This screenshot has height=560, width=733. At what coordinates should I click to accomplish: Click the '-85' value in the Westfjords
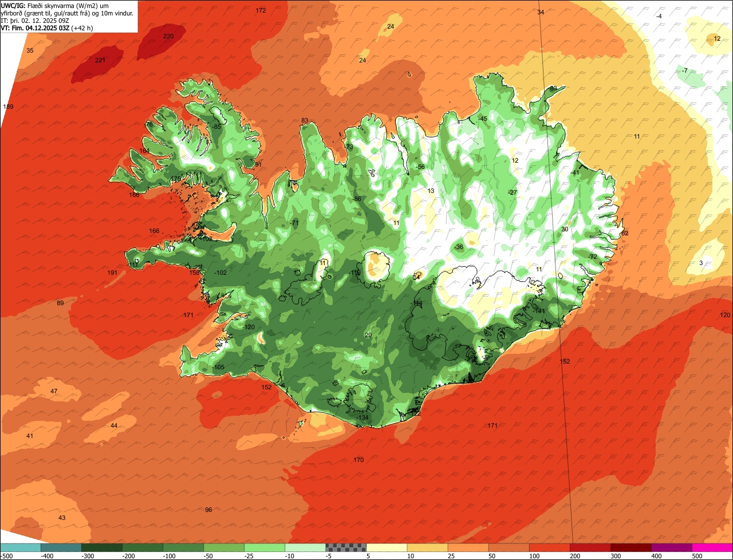click(216, 127)
